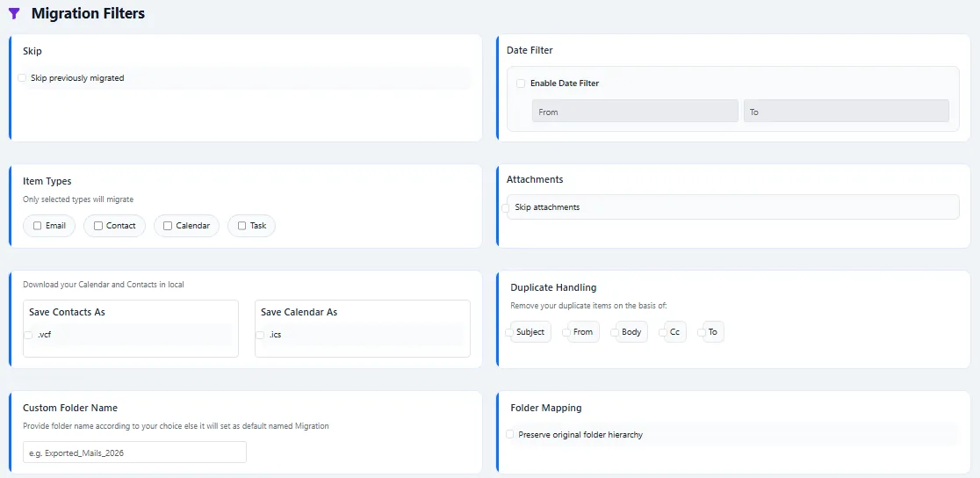Click the Save Contacts As label

pos(67,312)
